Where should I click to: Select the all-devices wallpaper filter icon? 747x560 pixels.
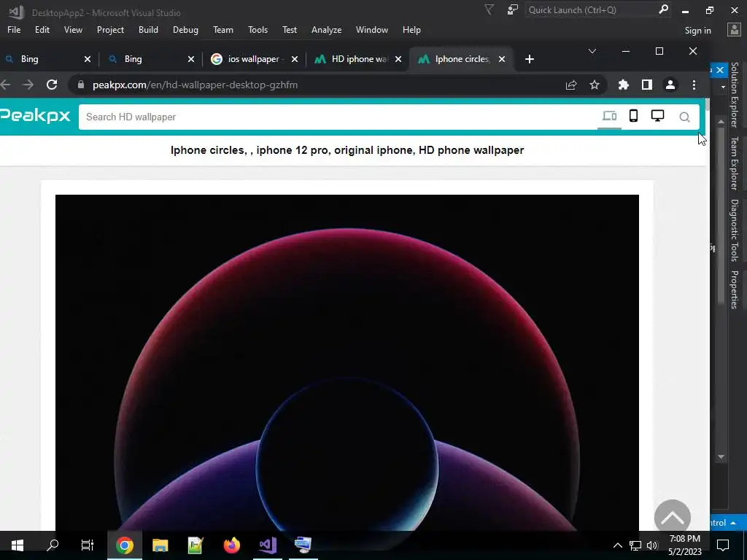click(x=609, y=116)
